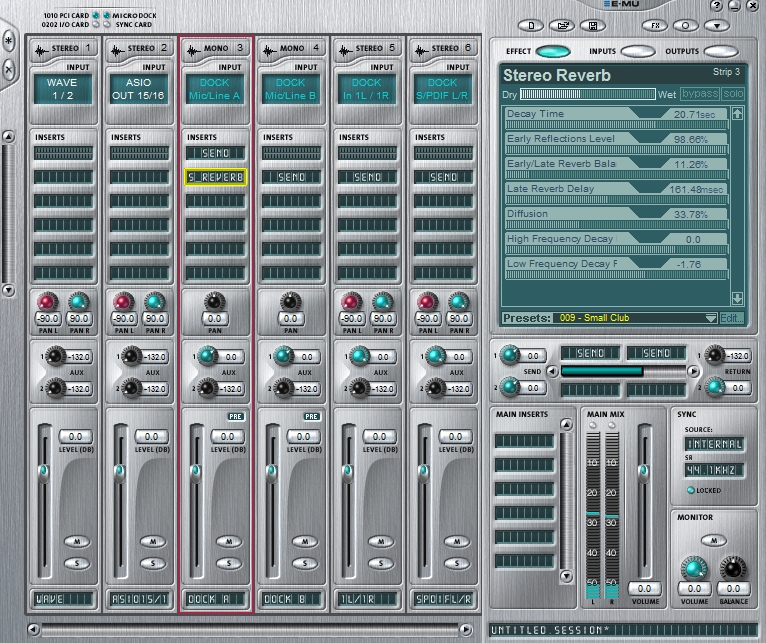This screenshot has height=643, width=766.
Task: Click Diffusion parameter slider
Action: coord(616,225)
